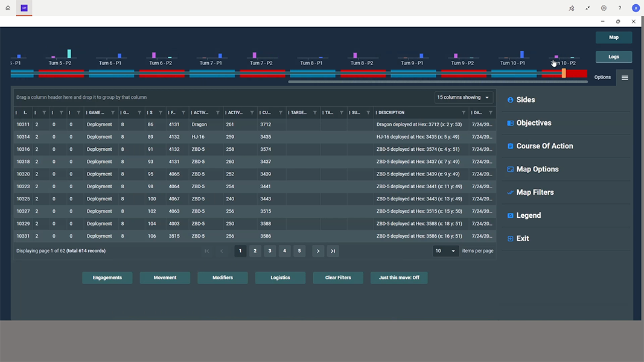Click the pin icon in top bar
Viewport: 644px width, 362px height.
(572, 8)
